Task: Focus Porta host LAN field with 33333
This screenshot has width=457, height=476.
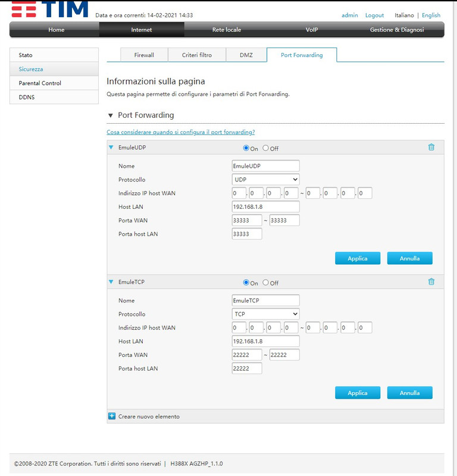Action: [246, 234]
